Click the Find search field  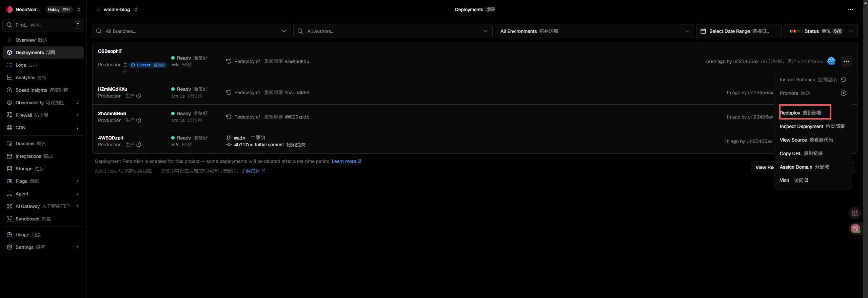pos(43,25)
